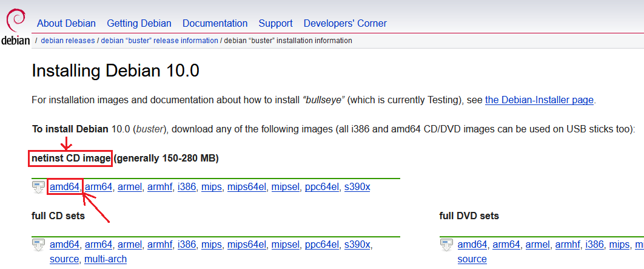This screenshot has height=269, width=644.
Task: Open debian "buster" release information breadcrumb
Action: tap(159, 41)
